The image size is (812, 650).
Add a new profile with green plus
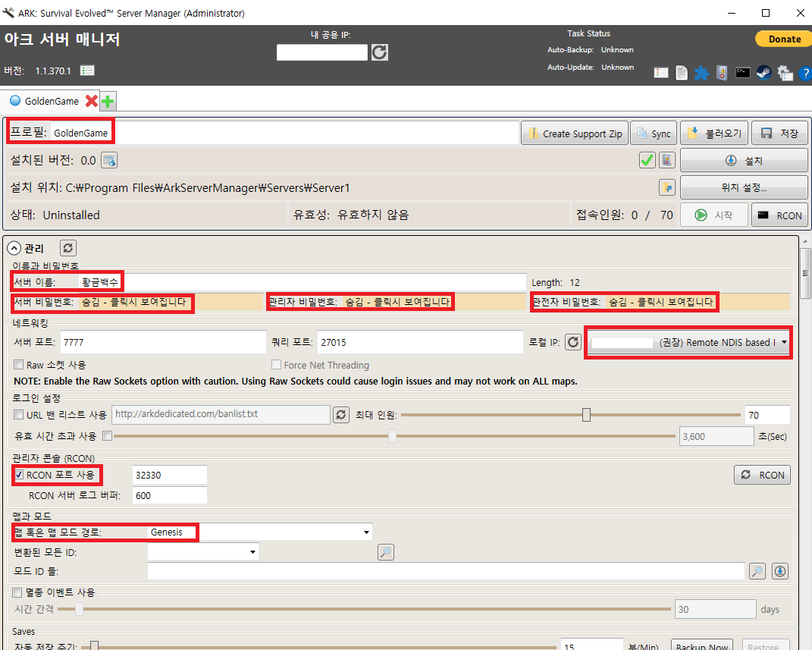coord(108,101)
